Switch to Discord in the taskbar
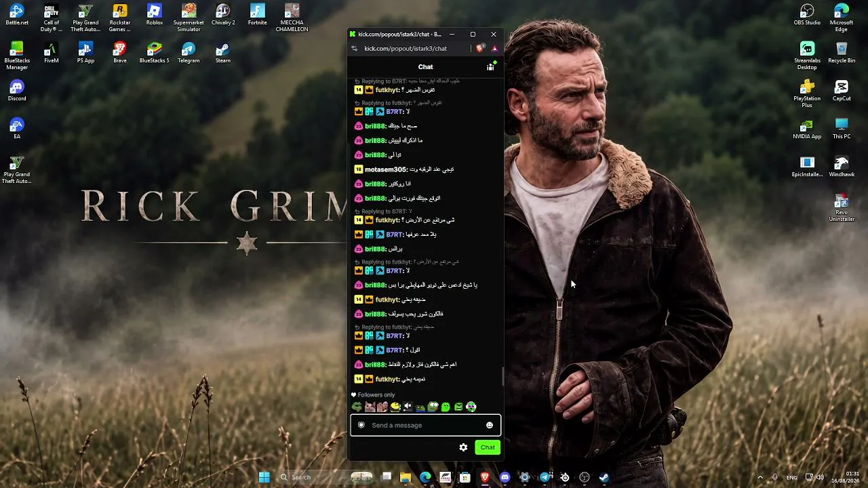 pyautogui.click(x=505, y=477)
